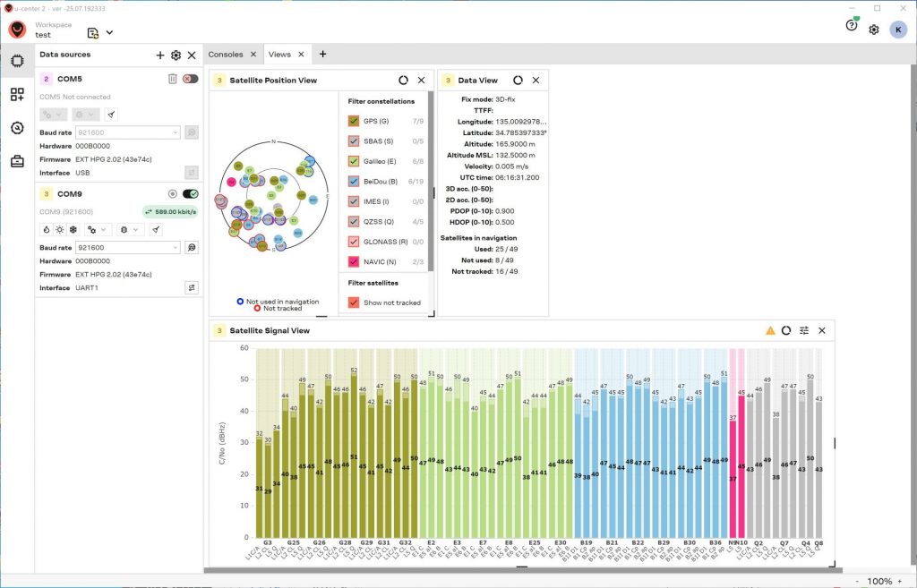
Task: Click warning triangle in Satellite Signal View
Action: pyautogui.click(x=770, y=330)
